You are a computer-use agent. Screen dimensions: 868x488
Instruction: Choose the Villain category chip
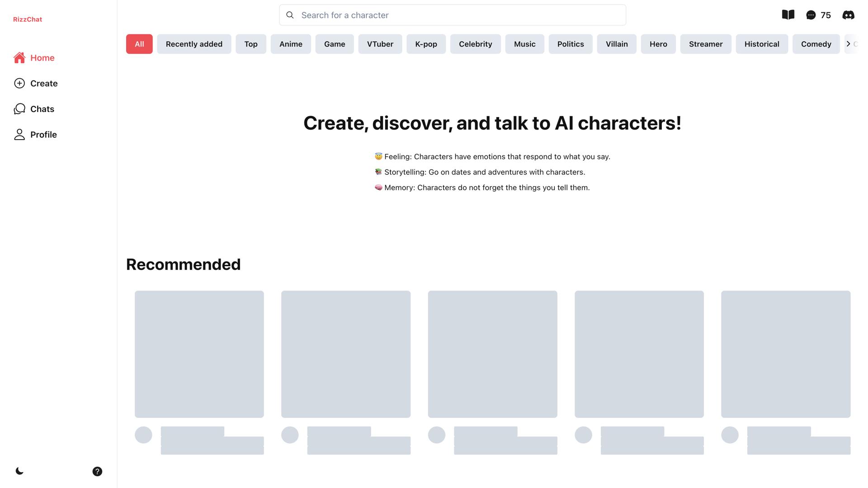[616, 44]
